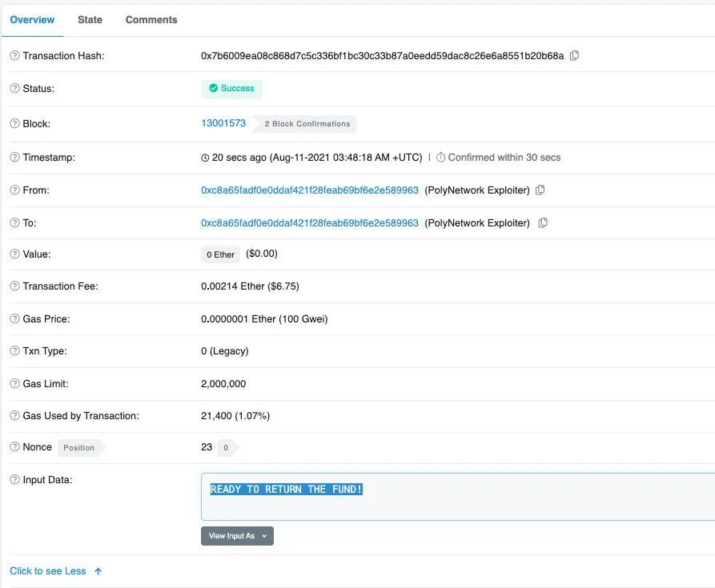Click help icon beside Timestamp
The height and width of the screenshot is (588, 715).
(15, 157)
